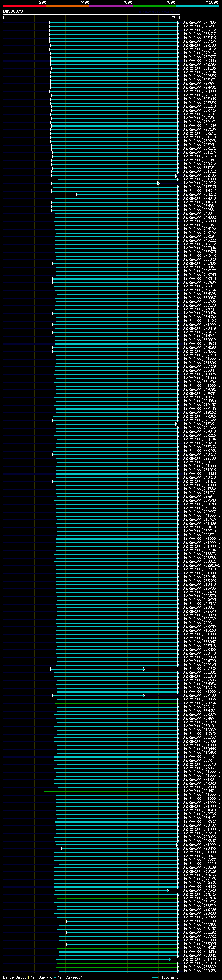The image size is (222, 980).
Task: Click the 568 end-position number
Action: pyautogui.click(x=175, y=17)
